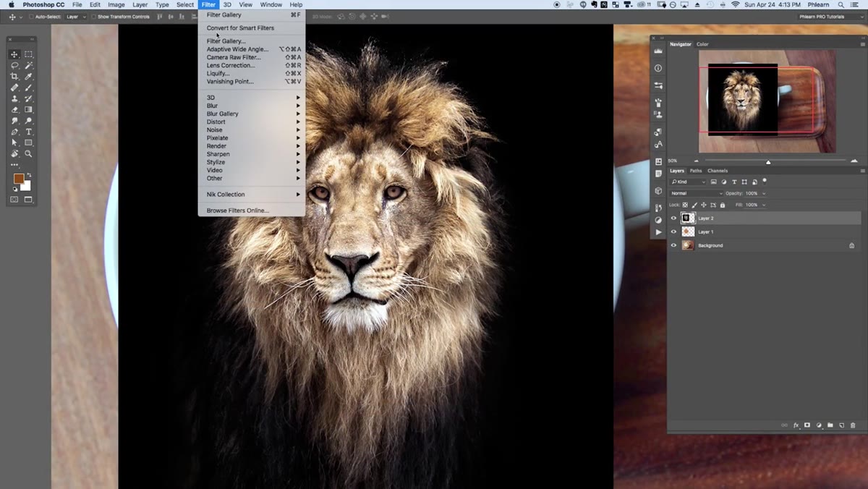Viewport: 868px width, 489px height.
Task: Click the Navigator lion preview thumbnail
Action: point(743,100)
